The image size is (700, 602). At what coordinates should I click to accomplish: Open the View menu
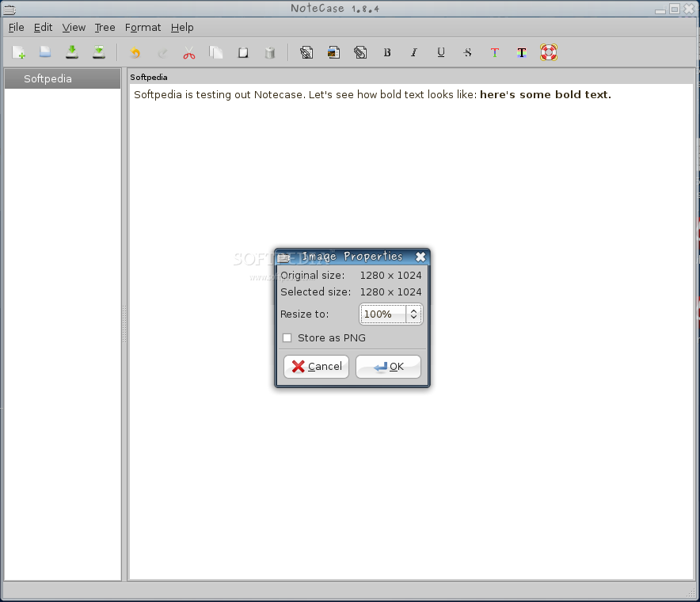(74, 27)
